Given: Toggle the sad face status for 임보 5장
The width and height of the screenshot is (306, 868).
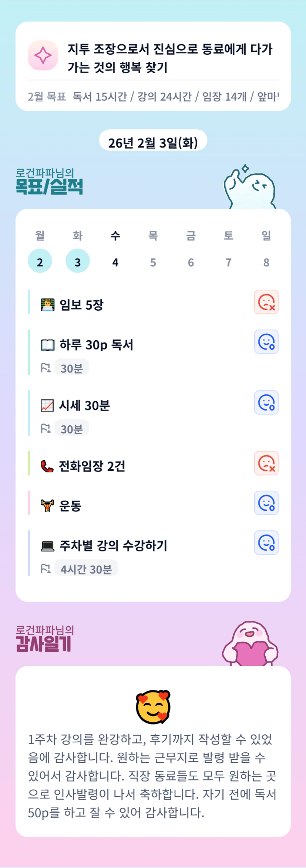Looking at the screenshot, I should [x=266, y=302].
